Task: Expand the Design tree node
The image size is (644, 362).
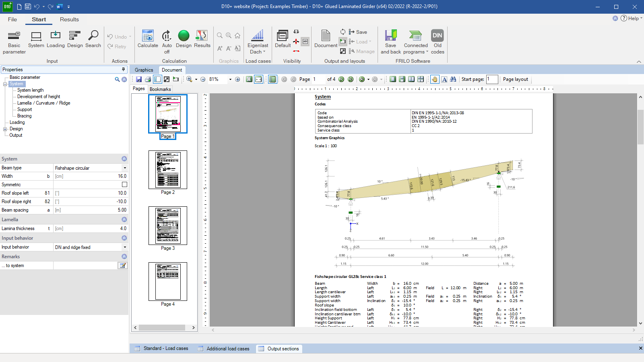Action: [x=5, y=129]
